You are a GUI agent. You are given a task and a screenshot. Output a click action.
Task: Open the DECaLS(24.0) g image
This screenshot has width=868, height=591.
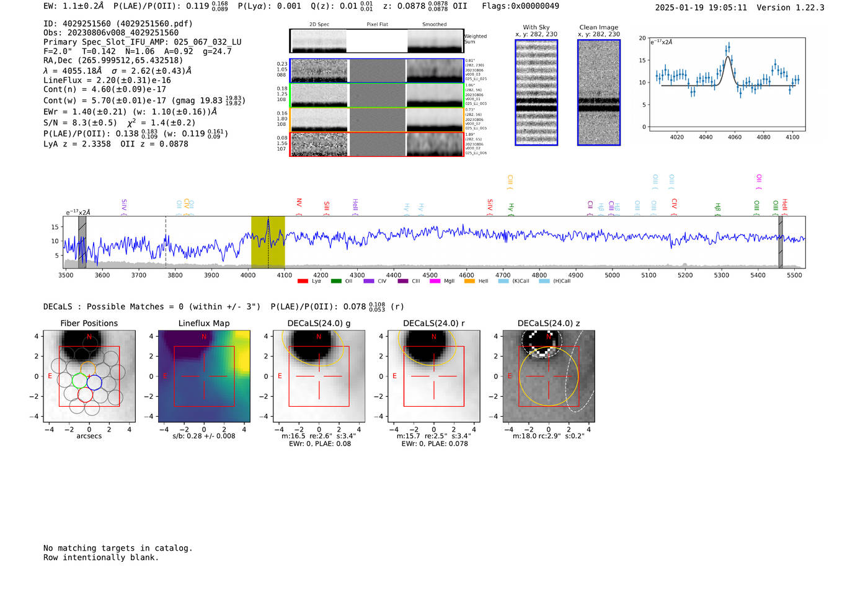pos(319,376)
